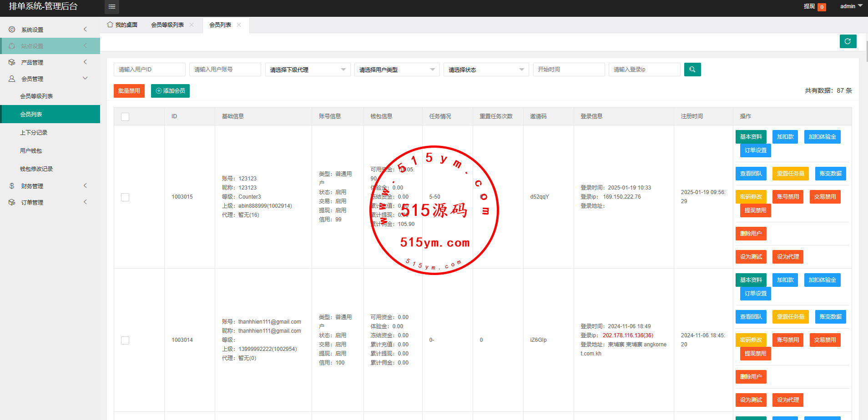
Task: Click the 添加会员 button
Action: (x=170, y=91)
